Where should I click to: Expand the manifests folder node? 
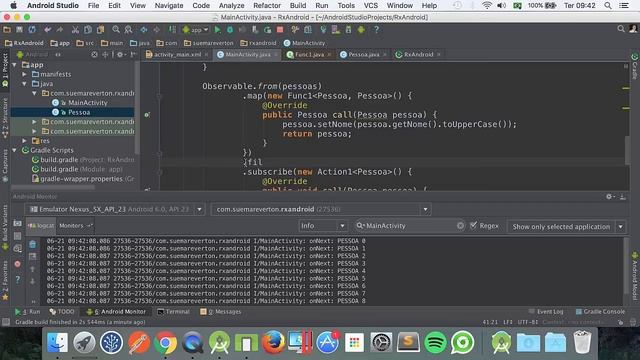click(24, 74)
